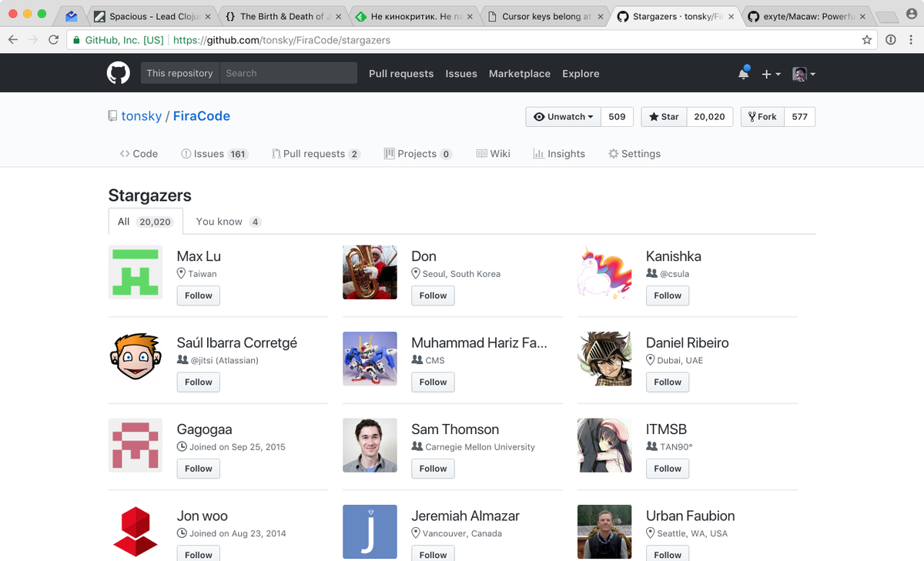Open Gagogaa's pink identicon avatar
924x561 pixels.
click(x=136, y=446)
